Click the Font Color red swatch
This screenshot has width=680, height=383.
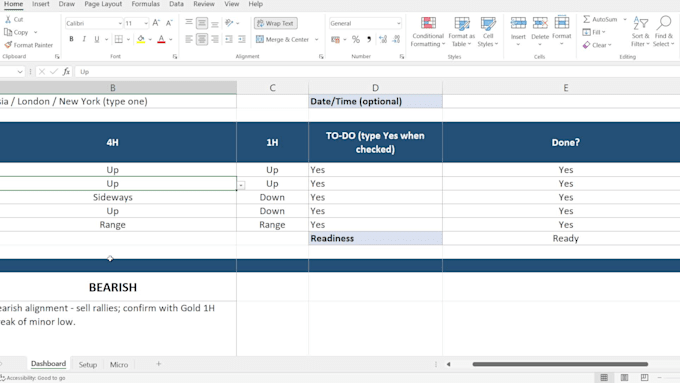(161, 39)
